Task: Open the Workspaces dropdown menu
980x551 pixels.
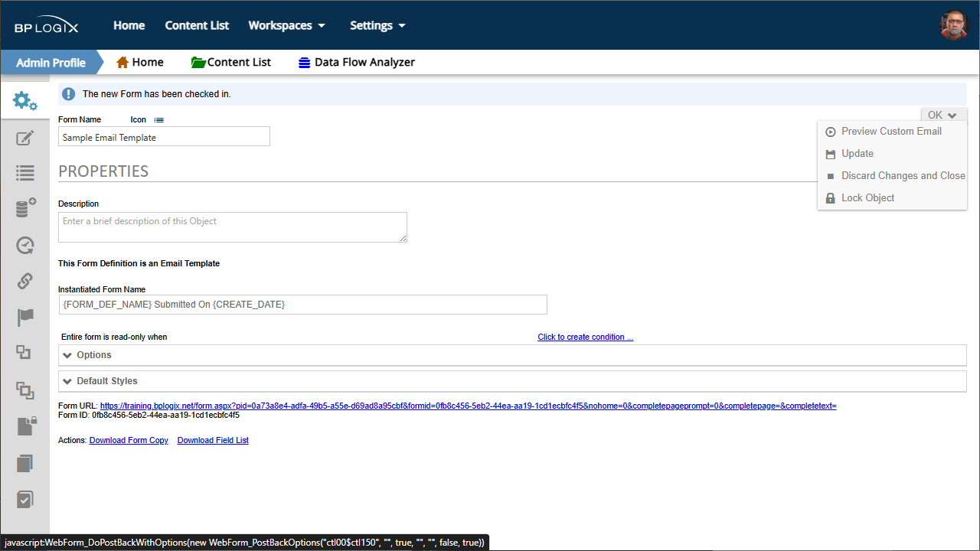Action: coord(287,25)
